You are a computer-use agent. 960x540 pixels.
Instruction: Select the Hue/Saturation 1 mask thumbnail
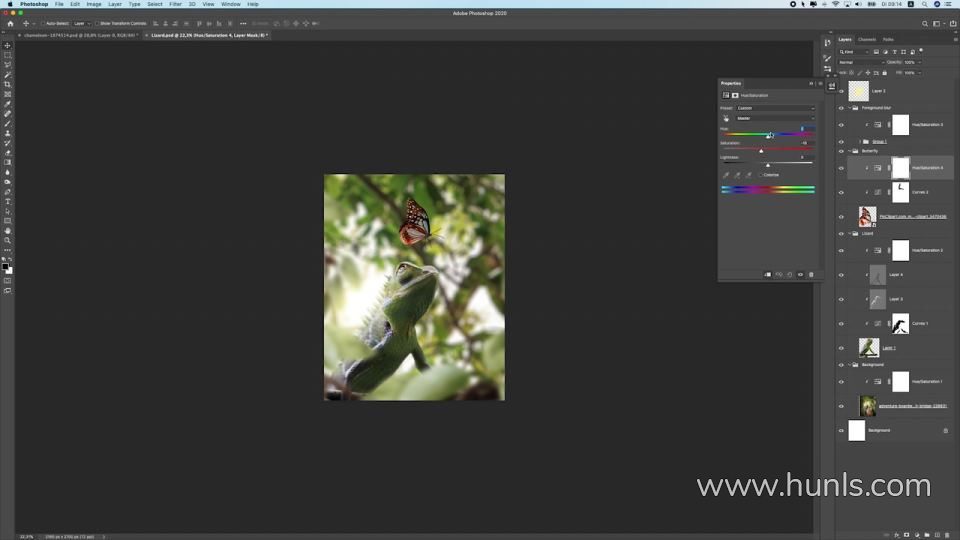900,381
